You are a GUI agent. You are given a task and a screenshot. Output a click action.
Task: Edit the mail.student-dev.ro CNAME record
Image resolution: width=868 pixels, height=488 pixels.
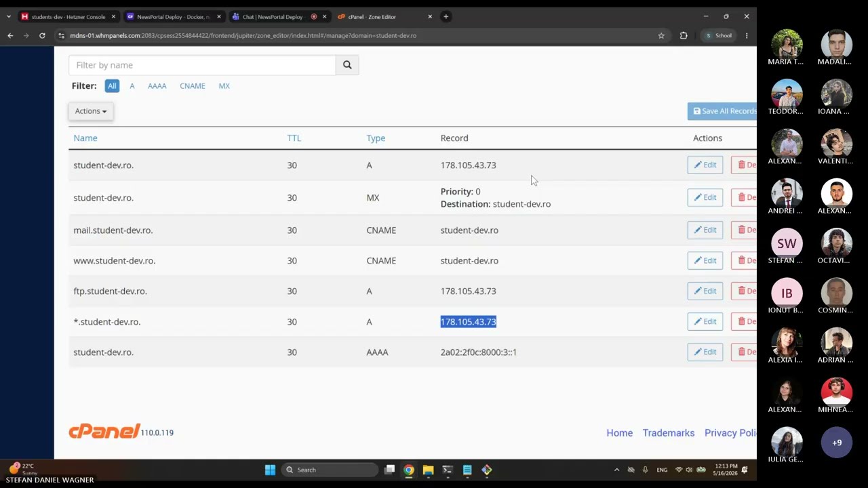tap(705, 230)
